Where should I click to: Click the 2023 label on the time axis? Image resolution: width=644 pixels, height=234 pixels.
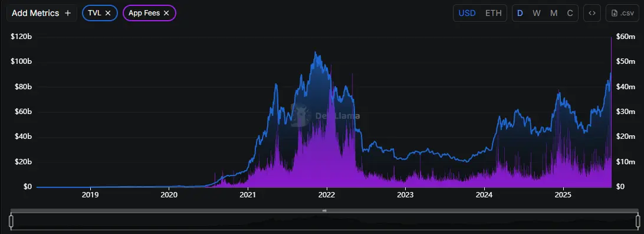point(406,195)
